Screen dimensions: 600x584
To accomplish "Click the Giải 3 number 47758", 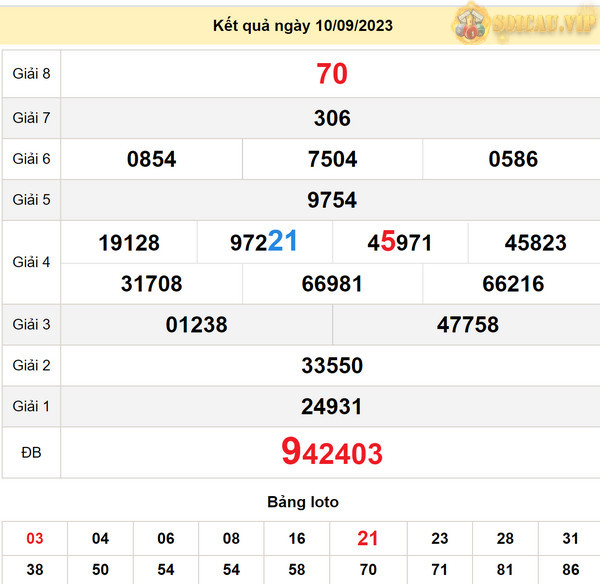I will (467, 325).
